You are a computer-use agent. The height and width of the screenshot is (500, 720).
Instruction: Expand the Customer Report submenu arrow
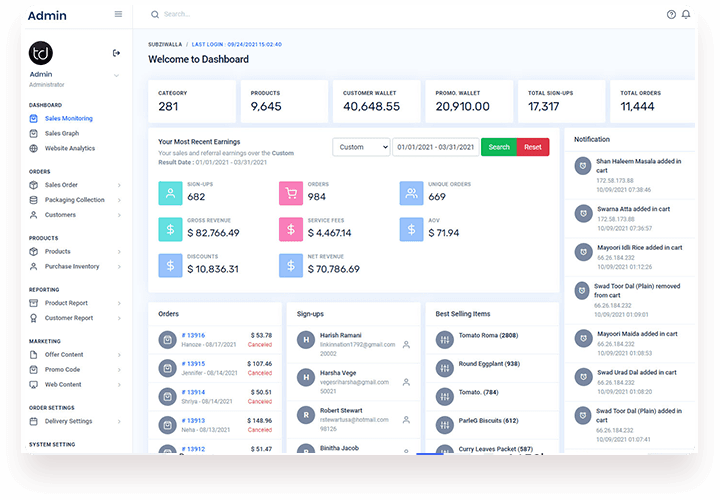click(x=119, y=318)
